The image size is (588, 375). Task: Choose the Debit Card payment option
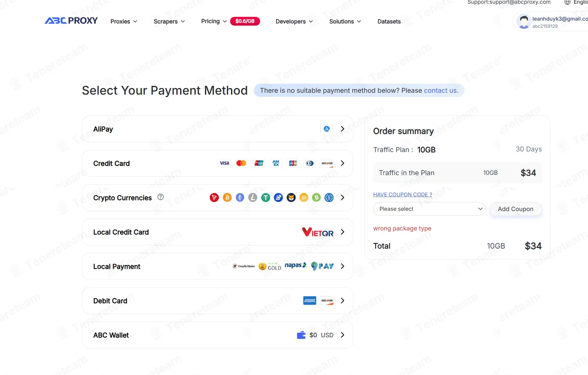click(218, 301)
